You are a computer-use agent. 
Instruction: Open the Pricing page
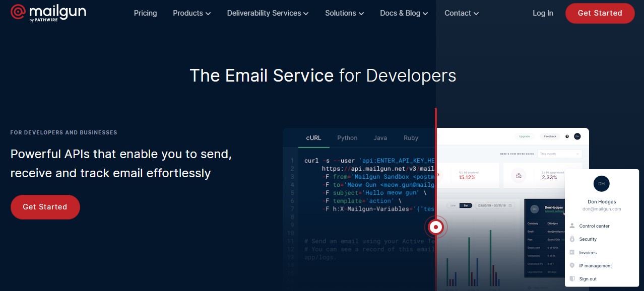145,13
